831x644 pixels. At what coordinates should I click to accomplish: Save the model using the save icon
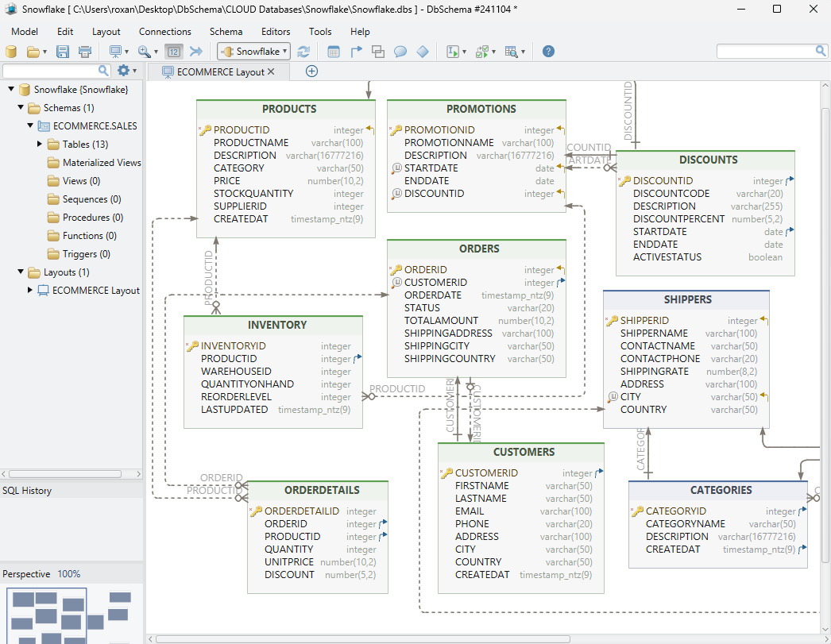click(x=61, y=51)
